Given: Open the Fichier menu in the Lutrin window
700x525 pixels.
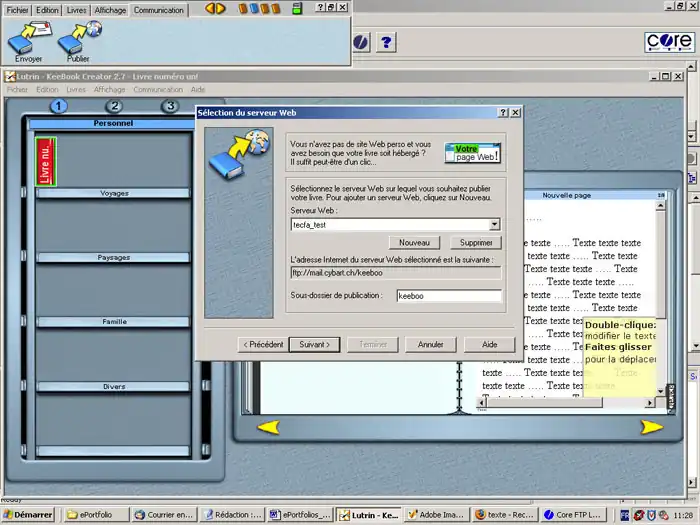Looking at the screenshot, I should coord(17,89).
